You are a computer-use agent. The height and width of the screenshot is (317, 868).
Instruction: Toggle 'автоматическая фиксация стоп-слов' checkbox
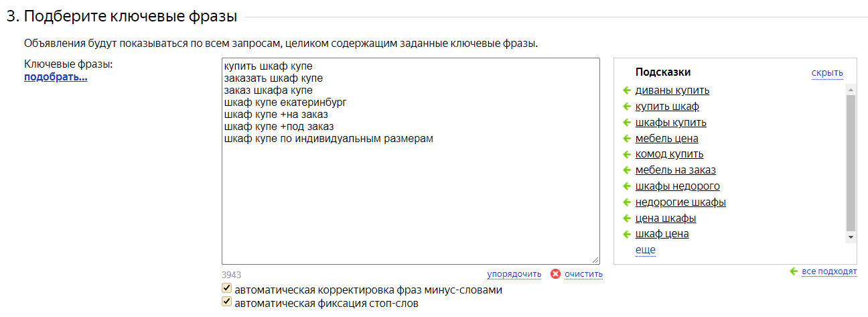tap(227, 302)
